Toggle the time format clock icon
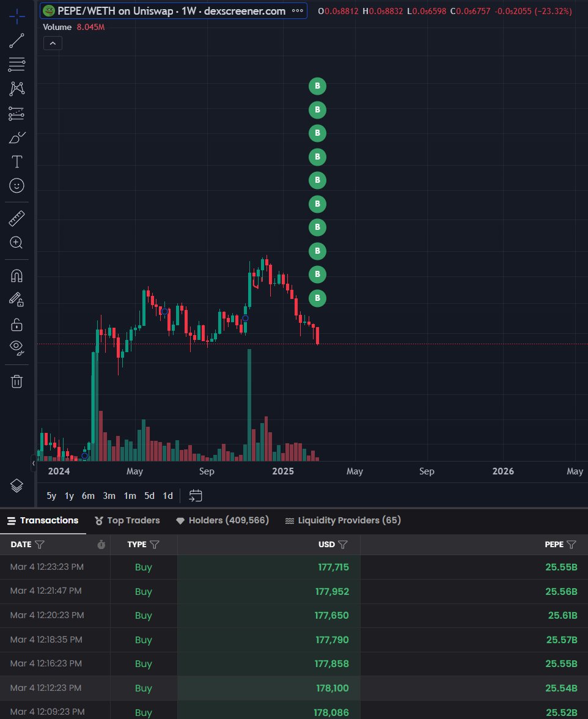588x719 pixels. tap(101, 544)
